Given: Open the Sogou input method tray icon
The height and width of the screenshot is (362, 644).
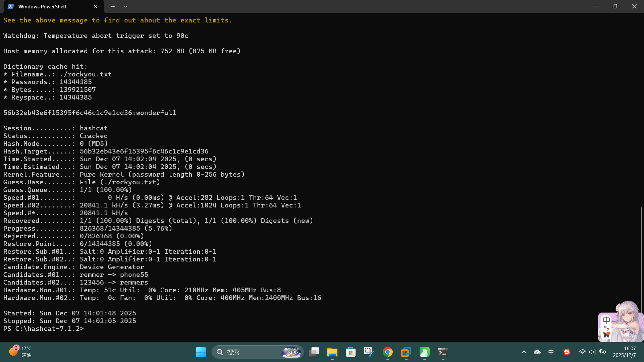Looking at the screenshot, I should pos(567,352).
